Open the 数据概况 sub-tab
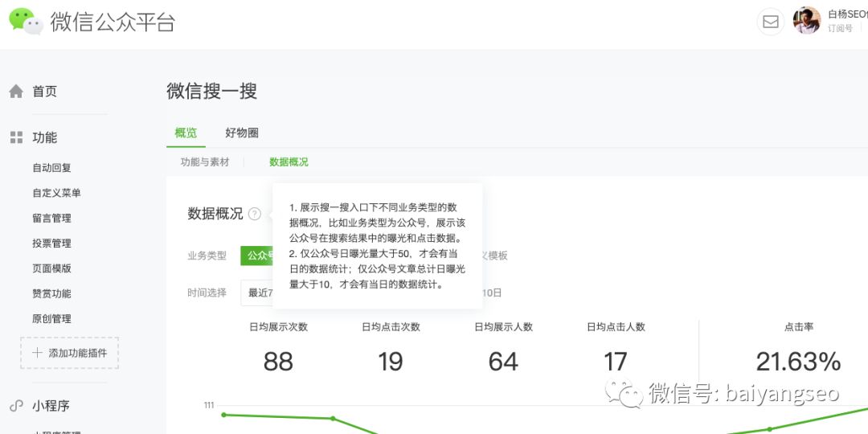Viewport: 868px width, 434px height. [289, 162]
